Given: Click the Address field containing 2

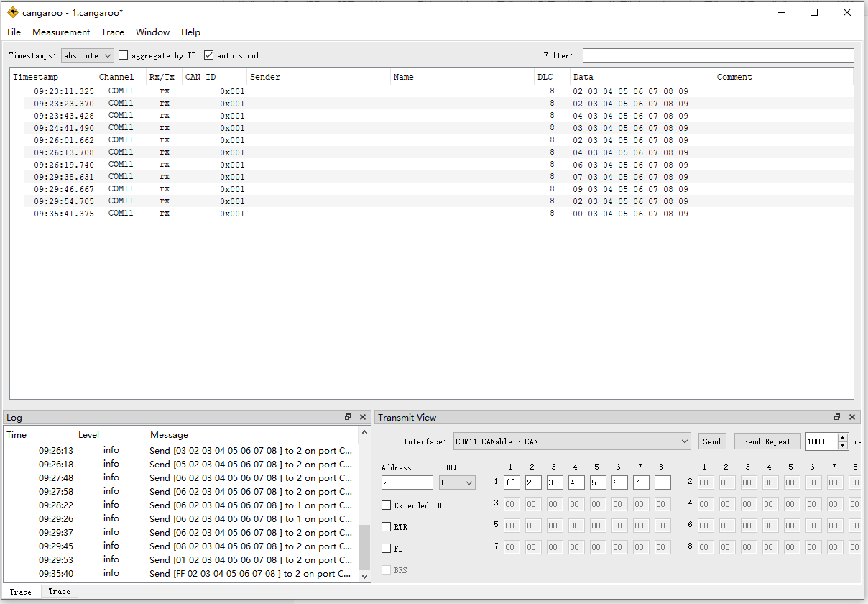Looking at the screenshot, I should coord(407,483).
